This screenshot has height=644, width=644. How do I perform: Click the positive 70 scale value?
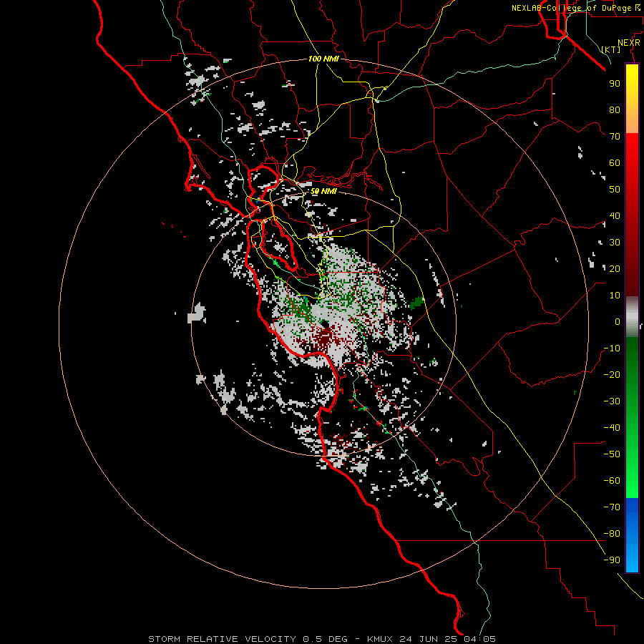point(615,137)
